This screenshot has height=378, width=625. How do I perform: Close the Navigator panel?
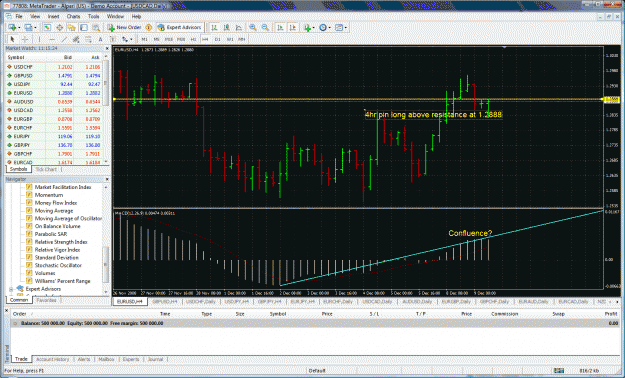click(107, 179)
